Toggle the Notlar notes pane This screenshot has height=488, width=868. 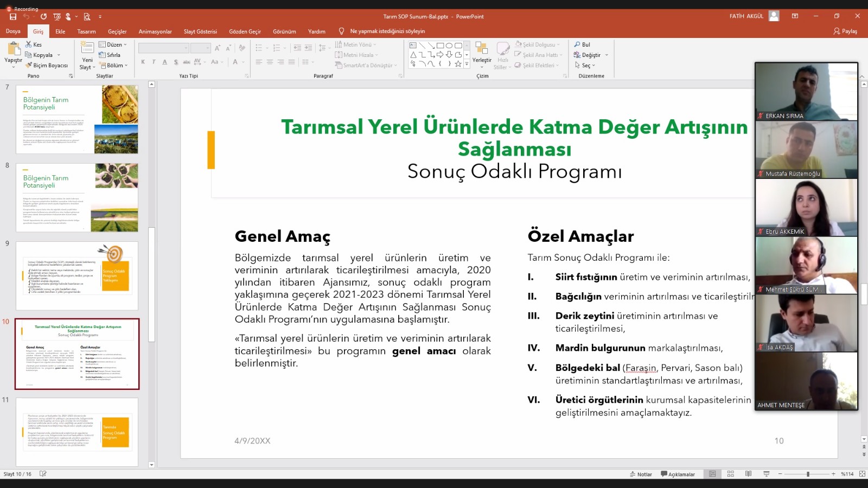641,474
